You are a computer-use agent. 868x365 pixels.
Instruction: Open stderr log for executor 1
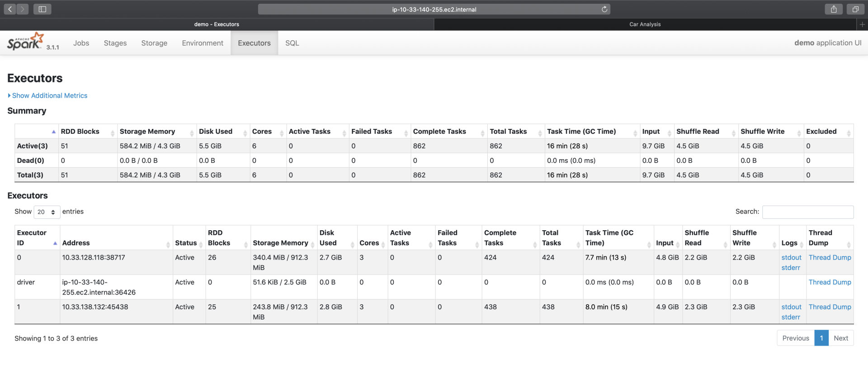[x=791, y=317]
